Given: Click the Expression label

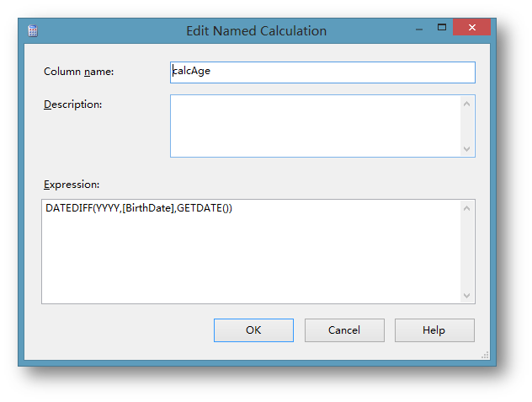Looking at the screenshot, I should point(72,185).
